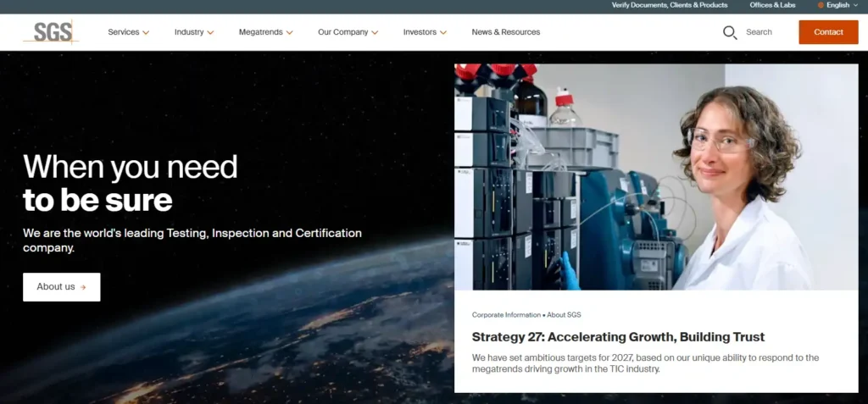
Task: Click the Corporate Information breadcrumb
Action: 506,315
